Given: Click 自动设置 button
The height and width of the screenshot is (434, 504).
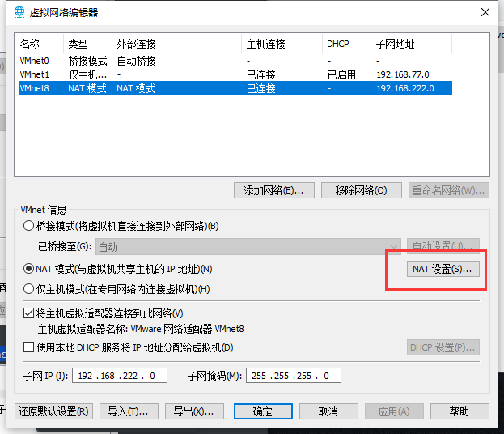Looking at the screenshot, I should point(443,246).
